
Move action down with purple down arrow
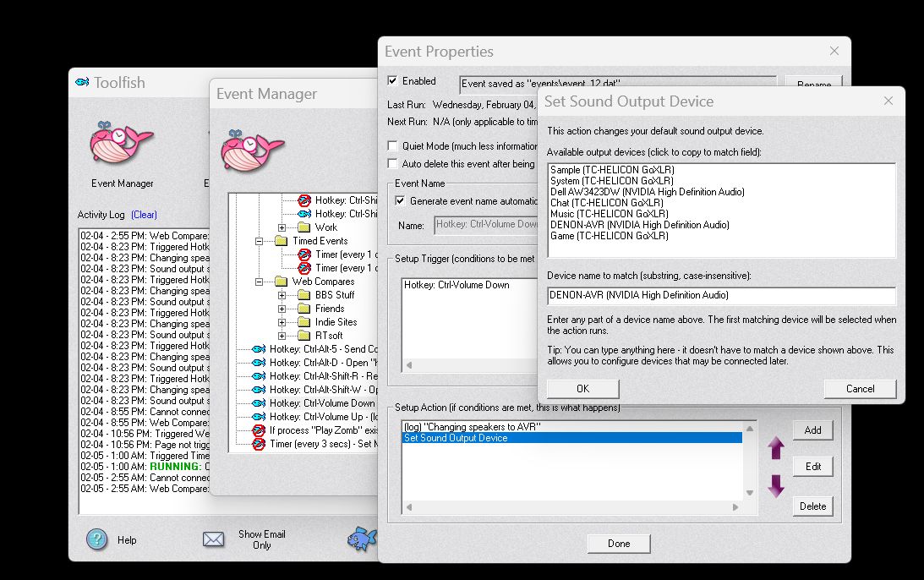pos(776,486)
